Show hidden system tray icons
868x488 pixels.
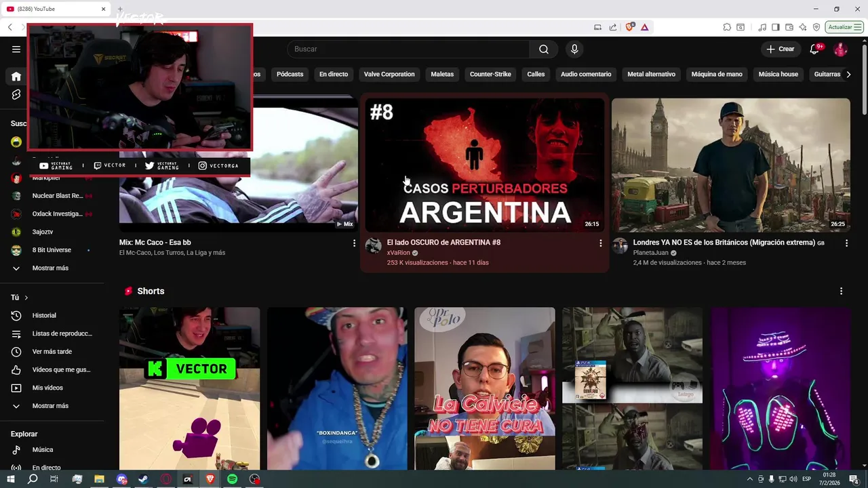click(750, 479)
